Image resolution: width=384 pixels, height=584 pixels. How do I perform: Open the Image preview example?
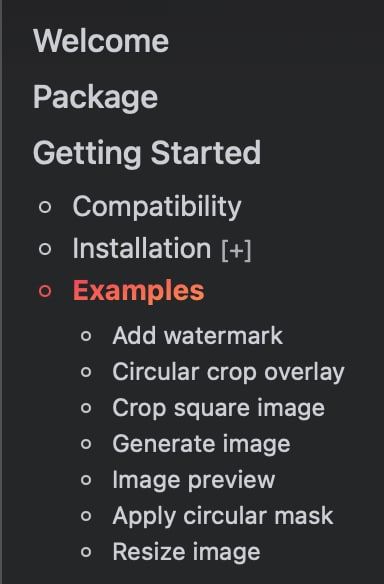194,480
